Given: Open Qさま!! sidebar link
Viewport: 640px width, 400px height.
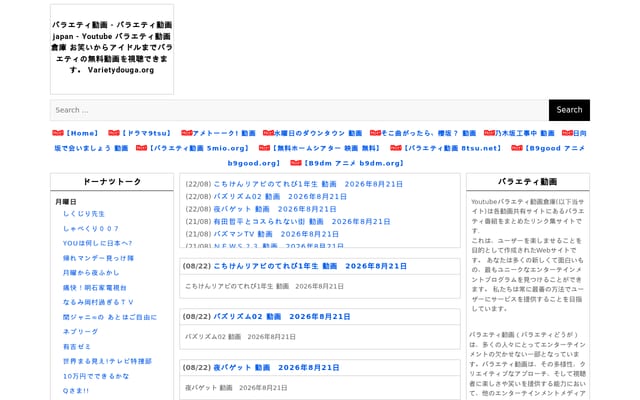Looking at the screenshot, I should click(76, 391).
